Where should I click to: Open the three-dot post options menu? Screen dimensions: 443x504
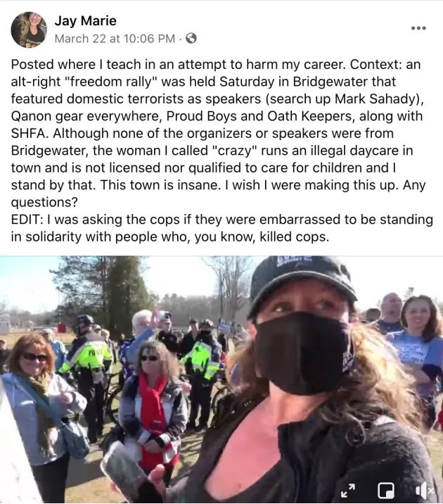pyautogui.click(x=418, y=28)
